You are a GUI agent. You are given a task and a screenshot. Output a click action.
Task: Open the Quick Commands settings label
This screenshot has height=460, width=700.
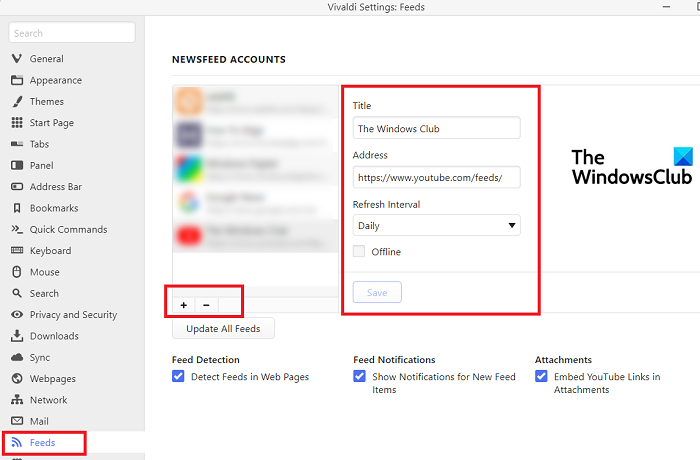coord(69,229)
